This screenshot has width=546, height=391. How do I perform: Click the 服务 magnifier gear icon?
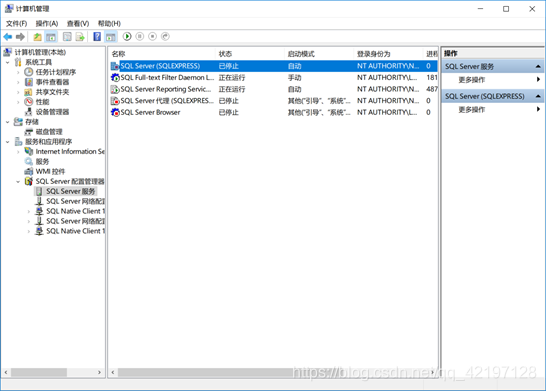click(x=29, y=162)
